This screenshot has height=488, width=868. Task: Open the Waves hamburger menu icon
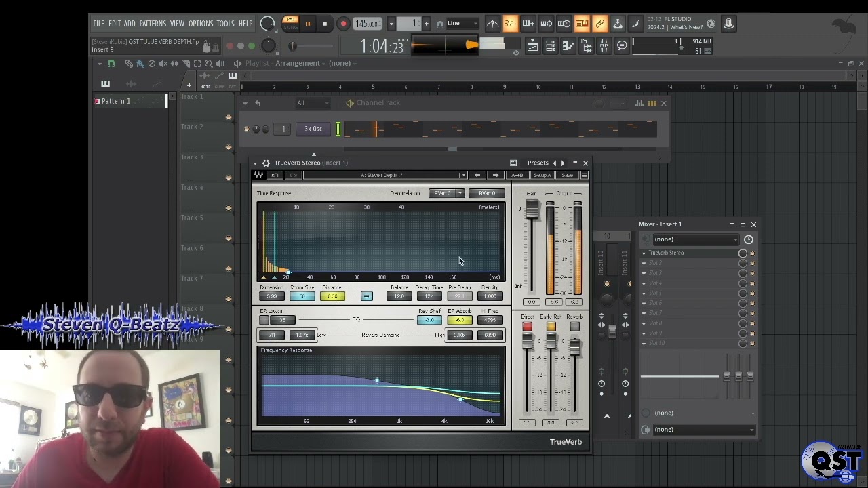click(584, 175)
